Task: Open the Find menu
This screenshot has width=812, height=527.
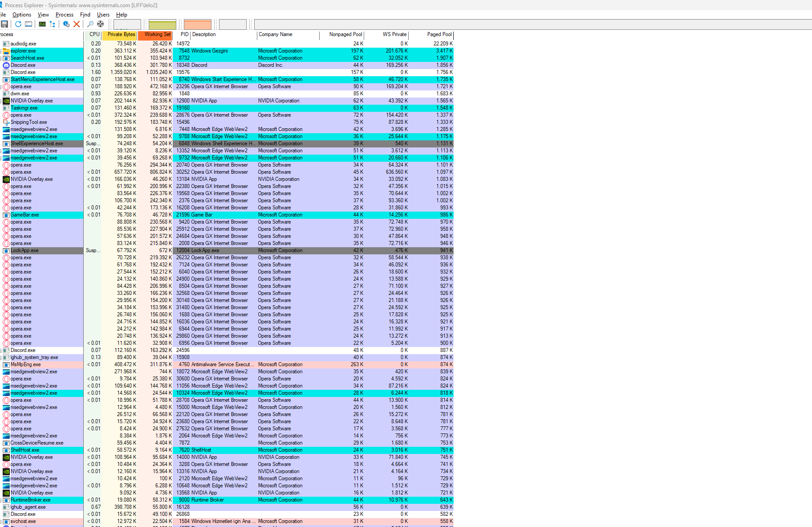Action: [x=85, y=15]
